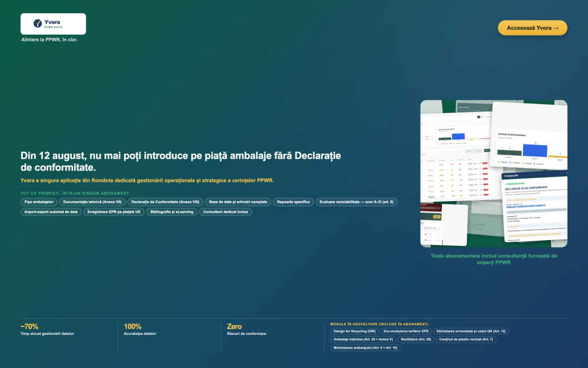
Task: Choose the Declarația de Conformitate (Anexa VIII) pill
Action: (166, 202)
